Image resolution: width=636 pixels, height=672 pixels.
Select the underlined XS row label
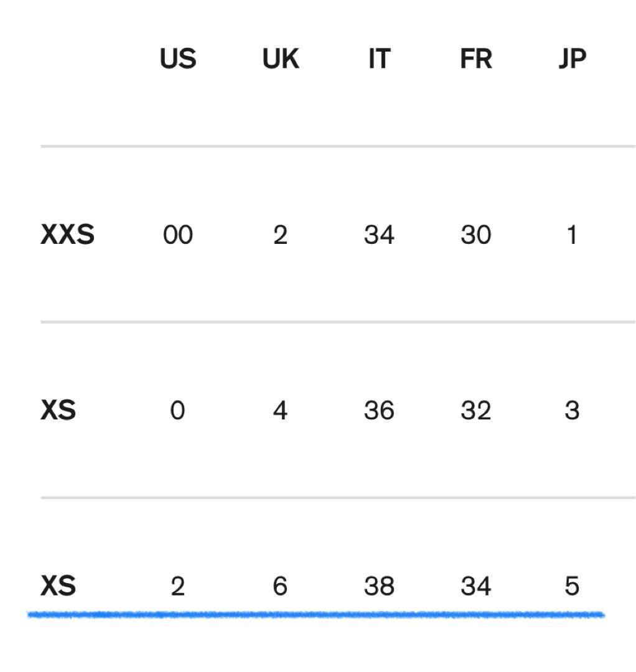[x=58, y=586]
